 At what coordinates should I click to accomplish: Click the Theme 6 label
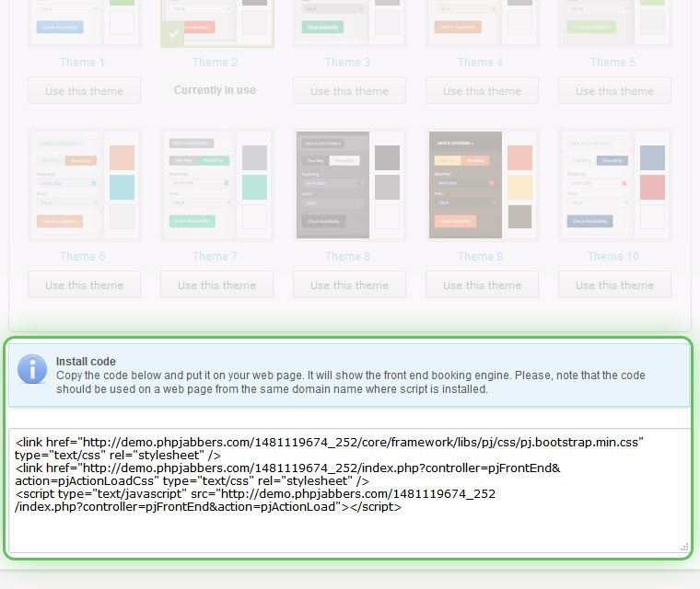[x=83, y=257]
